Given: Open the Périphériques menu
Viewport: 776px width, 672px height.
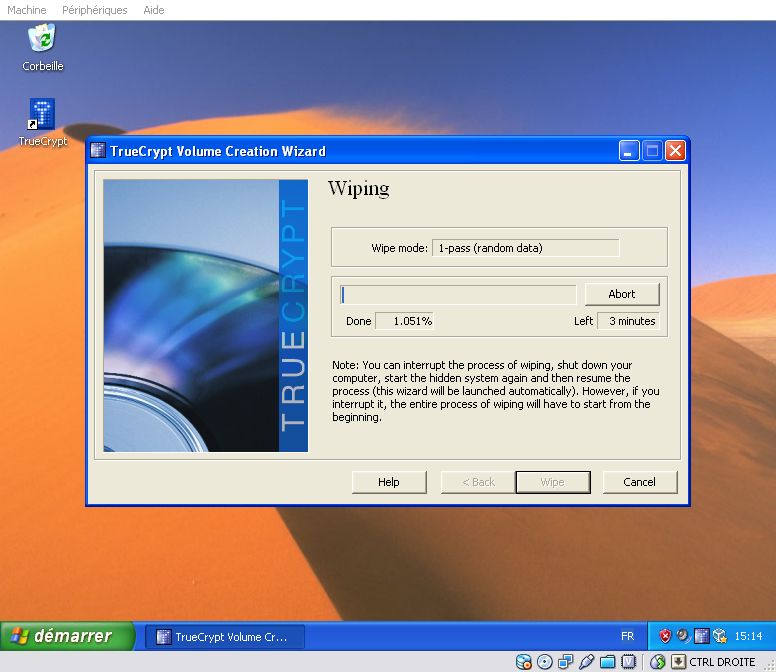Looking at the screenshot, I should pos(95,10).
